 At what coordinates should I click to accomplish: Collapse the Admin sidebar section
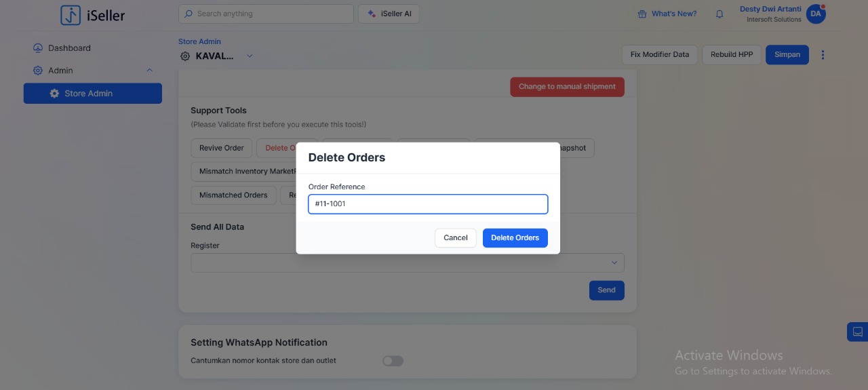pyautogui.click(x=150, y=71)
